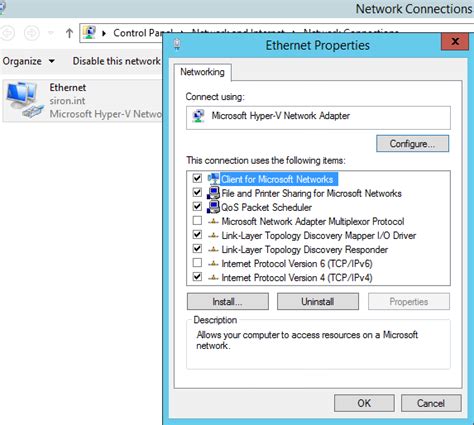This screenshot has width=474, height=425.
Task: Click the Client for Microsoft Networks icon
Action: pyautogui.click(x=213, y=179)
